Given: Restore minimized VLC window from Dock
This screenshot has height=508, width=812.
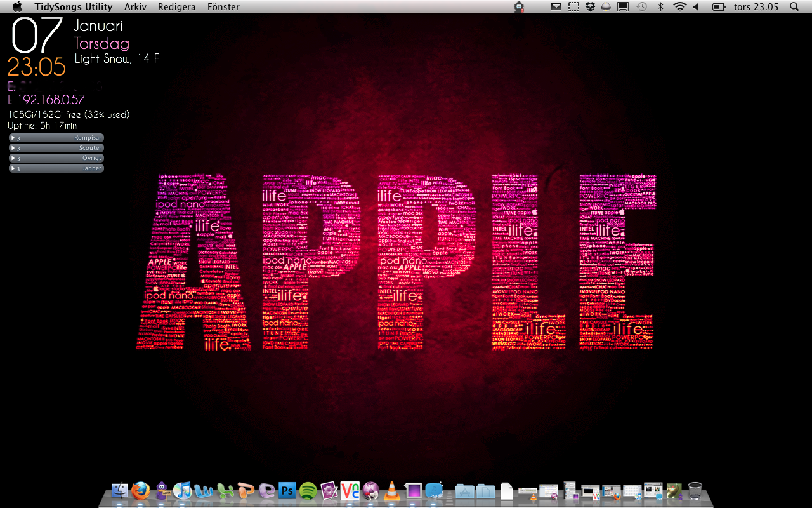Looking at the screenshot, I should pos(528,492).
